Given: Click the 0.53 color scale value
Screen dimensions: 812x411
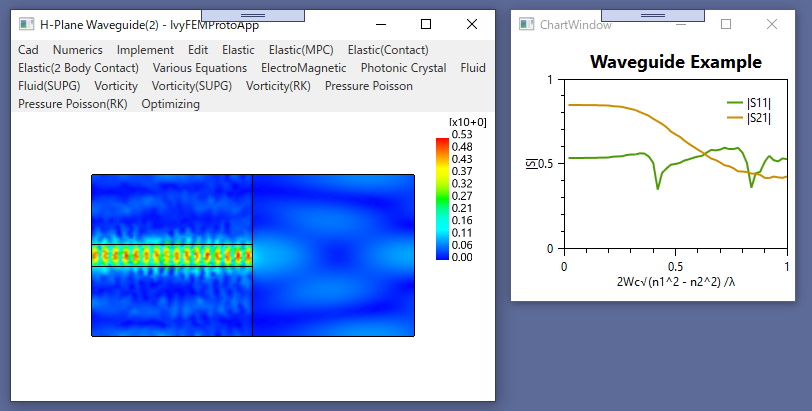Looking at the screenshot, I should point(462,135).
